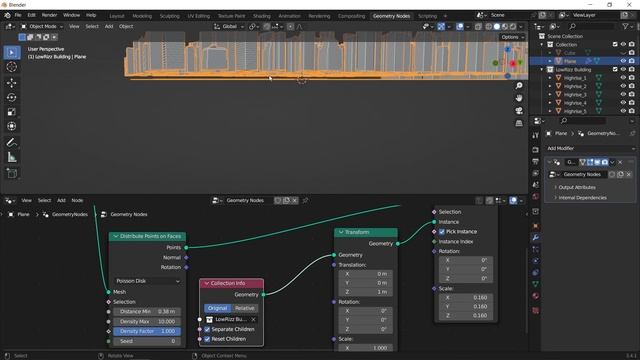Open the Options dropdown in viewport
The image size is (640, 360).
coord(512,37)
